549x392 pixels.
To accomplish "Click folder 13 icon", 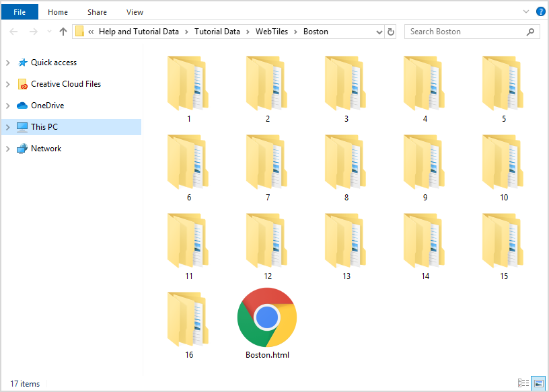I will pos(346,241).
